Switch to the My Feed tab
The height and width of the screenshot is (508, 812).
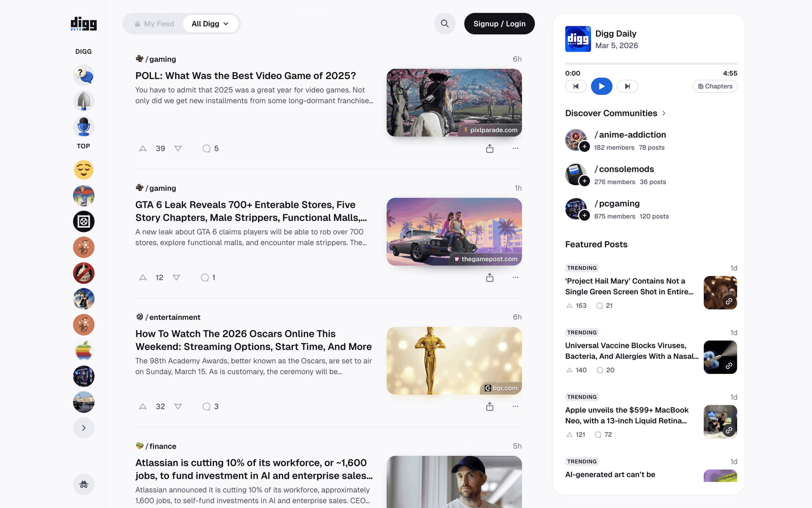[x=154, y=24]
